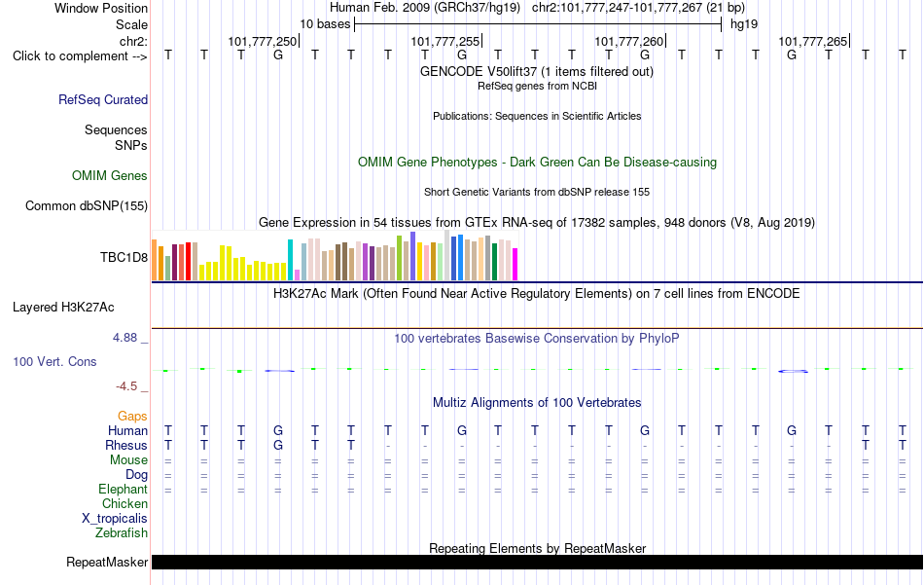Screen dimensions: 924x585
Task: Click the cyan bar in the TBC1D8 expression chart
Action: 290,260
